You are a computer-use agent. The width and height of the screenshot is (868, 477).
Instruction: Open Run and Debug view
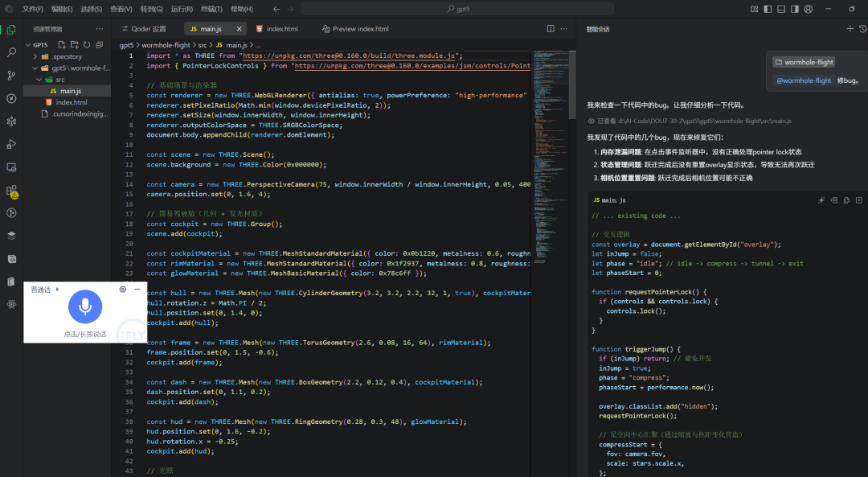(x=11, y=144)
